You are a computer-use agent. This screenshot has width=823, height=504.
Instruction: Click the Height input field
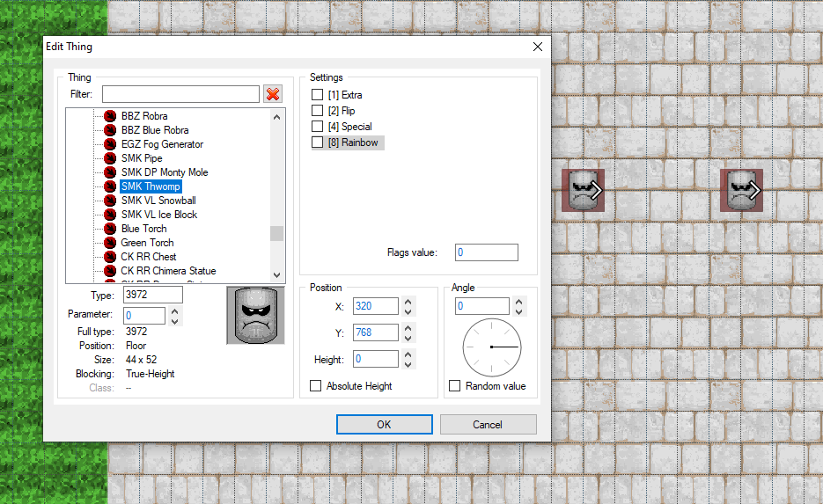coord(375,359)
